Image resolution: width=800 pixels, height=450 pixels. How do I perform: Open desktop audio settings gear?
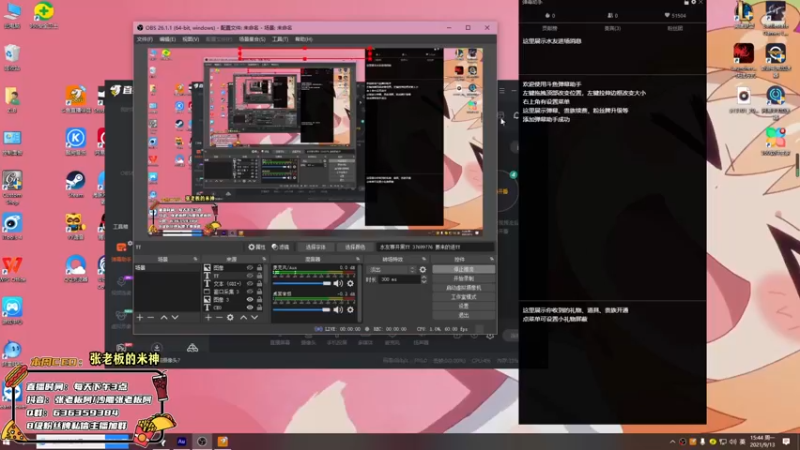tap(350, 309)
